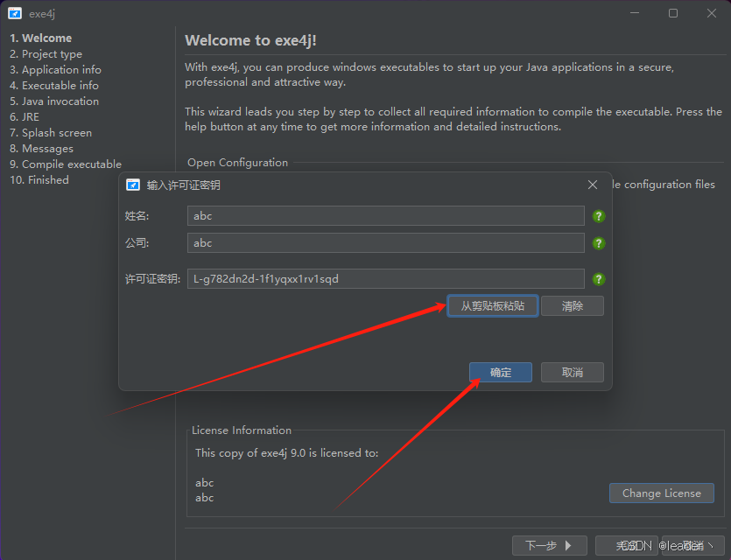Viewport: 731px width, 560px height.
Task: Select step 9. Compile executable
Action: 66,164
